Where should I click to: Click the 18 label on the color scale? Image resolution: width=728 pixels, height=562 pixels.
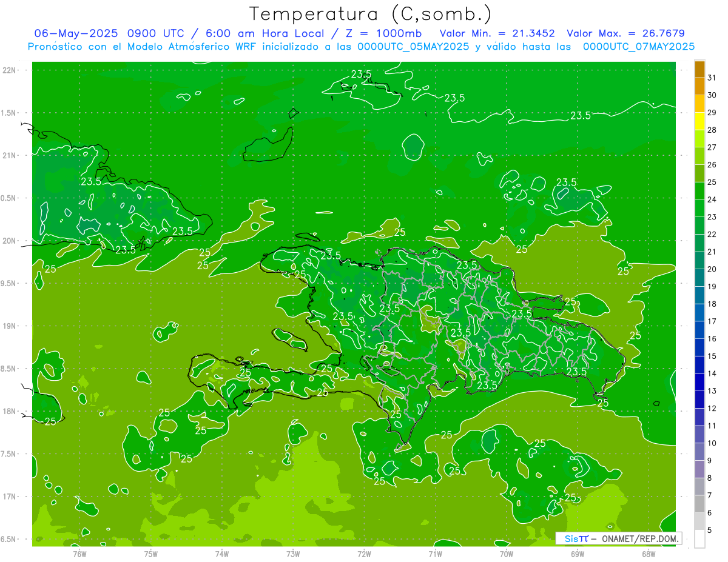pyautogui.click(x=712, y=304)
